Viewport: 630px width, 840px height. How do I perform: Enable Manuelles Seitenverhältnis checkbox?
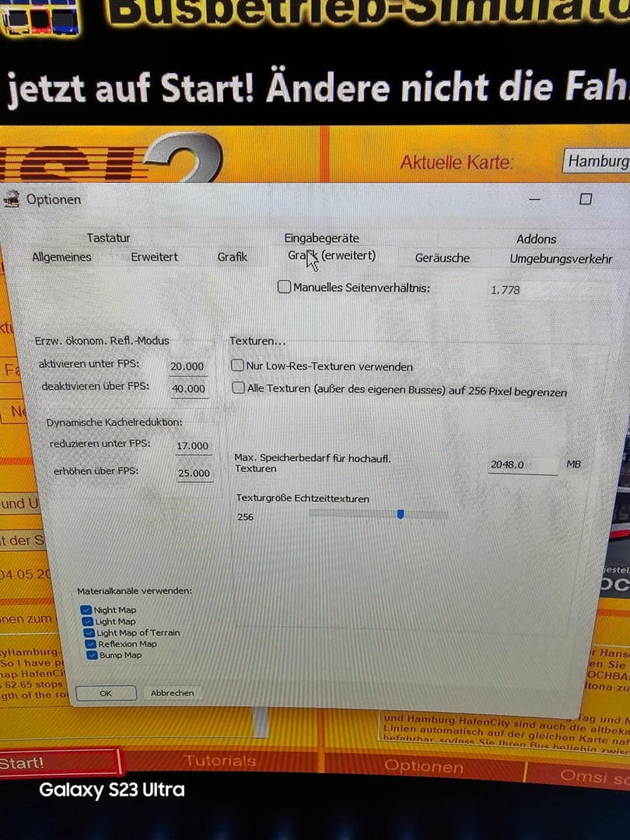tap(285, 287)
